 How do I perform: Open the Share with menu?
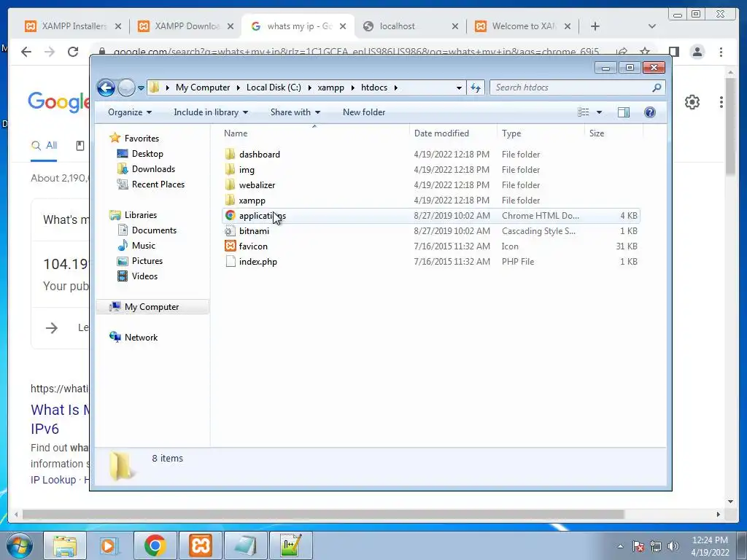click(x=295, y=112)
